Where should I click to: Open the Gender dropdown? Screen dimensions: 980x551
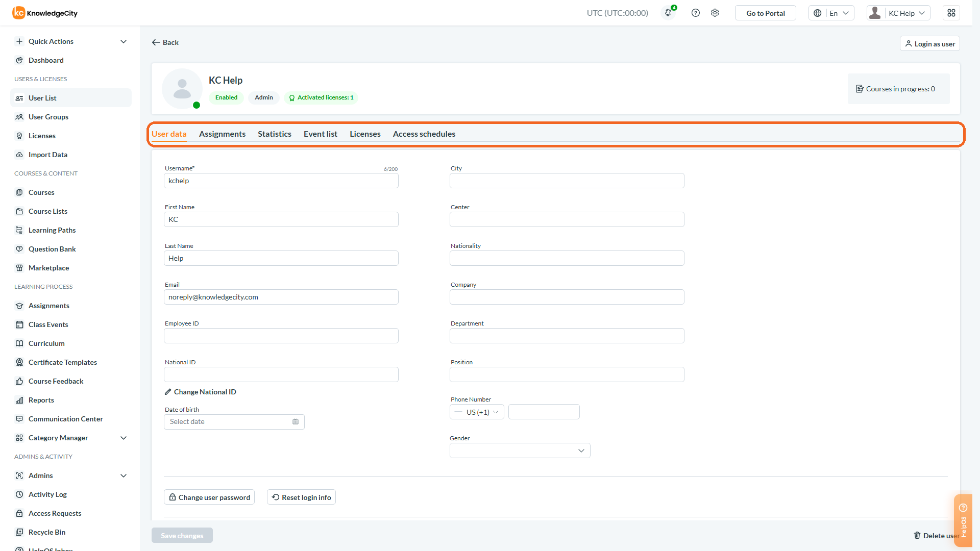pyautogui.click(x=520, y=450)
